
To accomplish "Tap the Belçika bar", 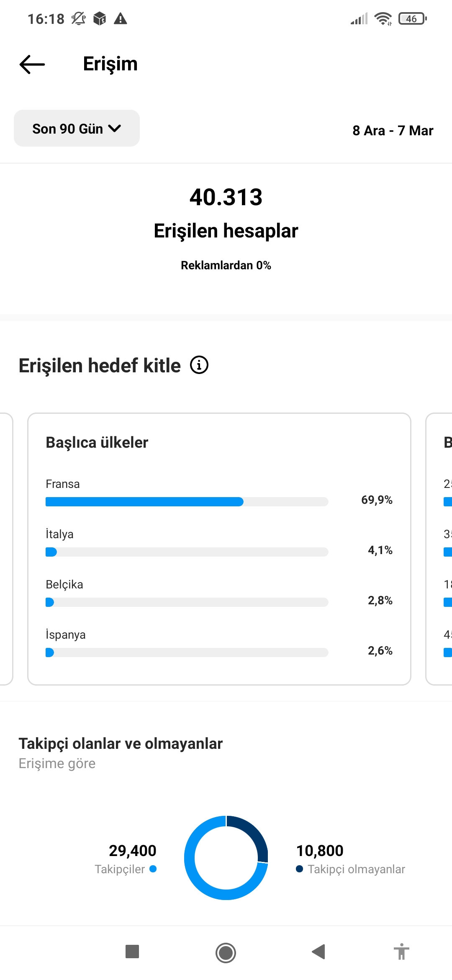I will coord(187,602).
